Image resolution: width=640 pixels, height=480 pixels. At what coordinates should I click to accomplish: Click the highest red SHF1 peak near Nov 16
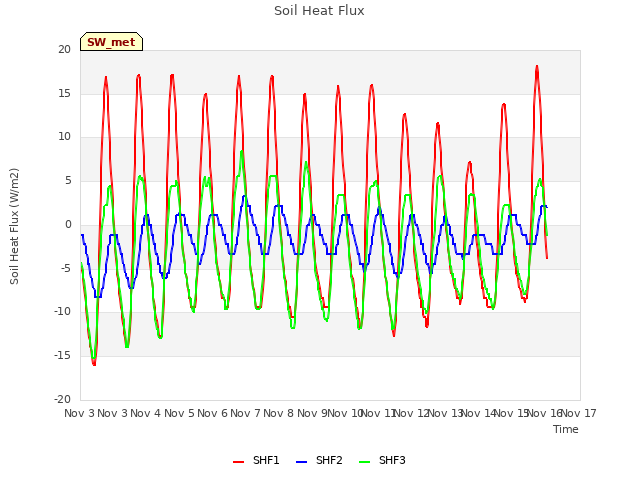tap(537, 66)
